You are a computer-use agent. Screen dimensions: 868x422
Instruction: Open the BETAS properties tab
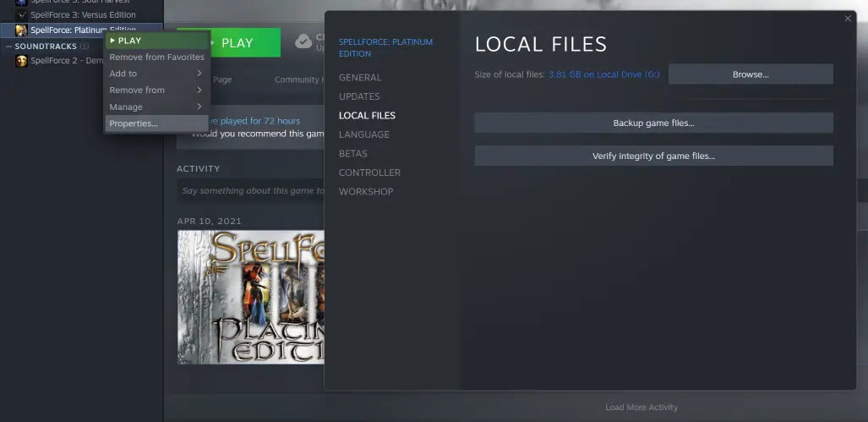click(x=353, y=153)
